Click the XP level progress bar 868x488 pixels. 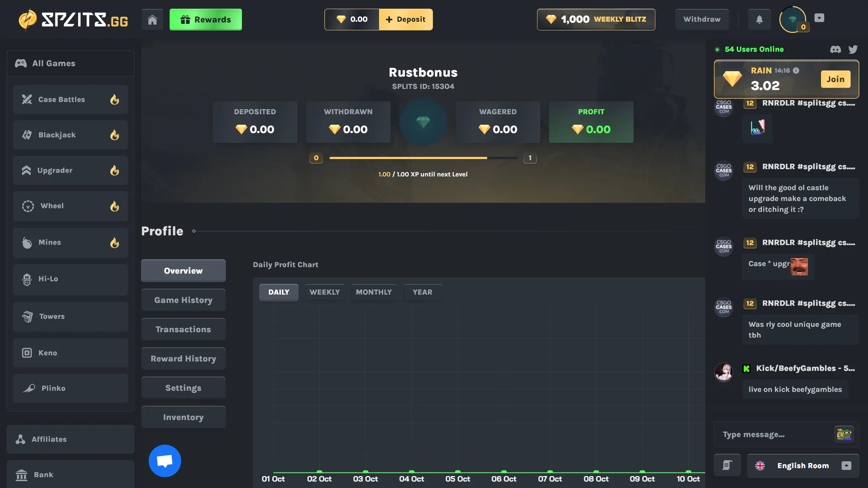[423, 158]
